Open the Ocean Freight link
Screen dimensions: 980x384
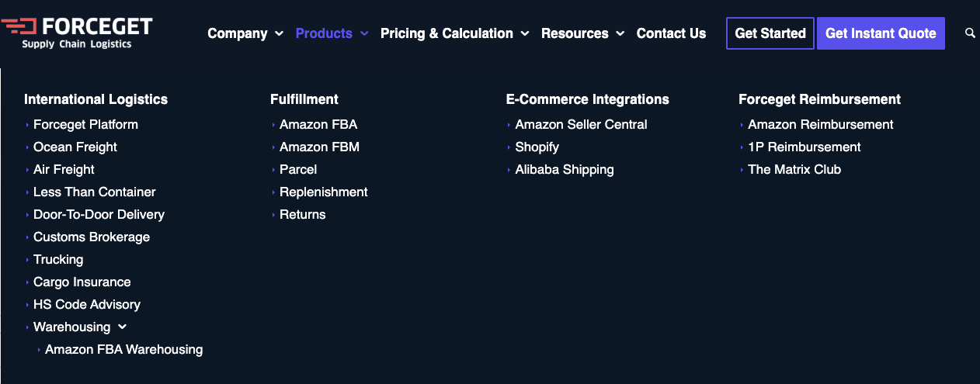75,147
